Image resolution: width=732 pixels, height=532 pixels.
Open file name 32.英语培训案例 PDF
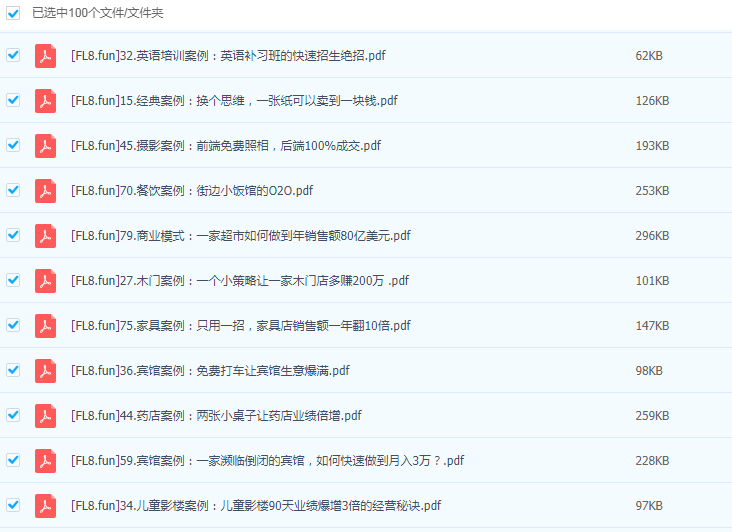(228, 56)
